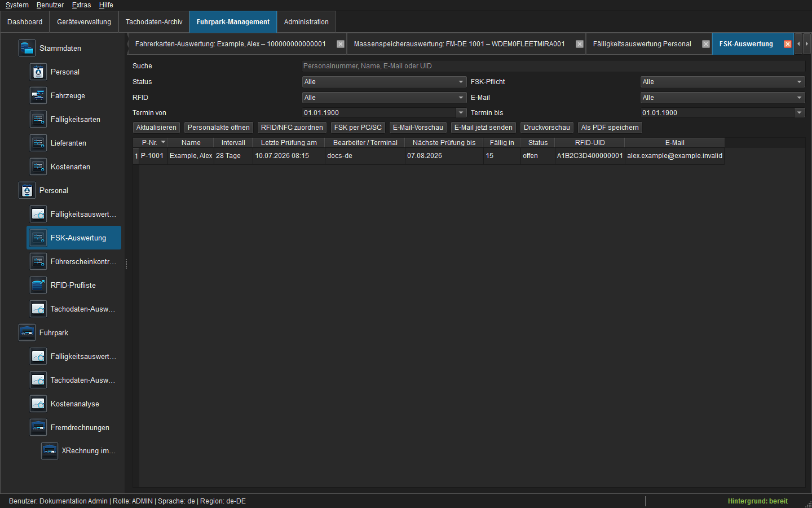Click Als PDF speichern button
The width and height of the screenshot is (812, 508).
610,128
